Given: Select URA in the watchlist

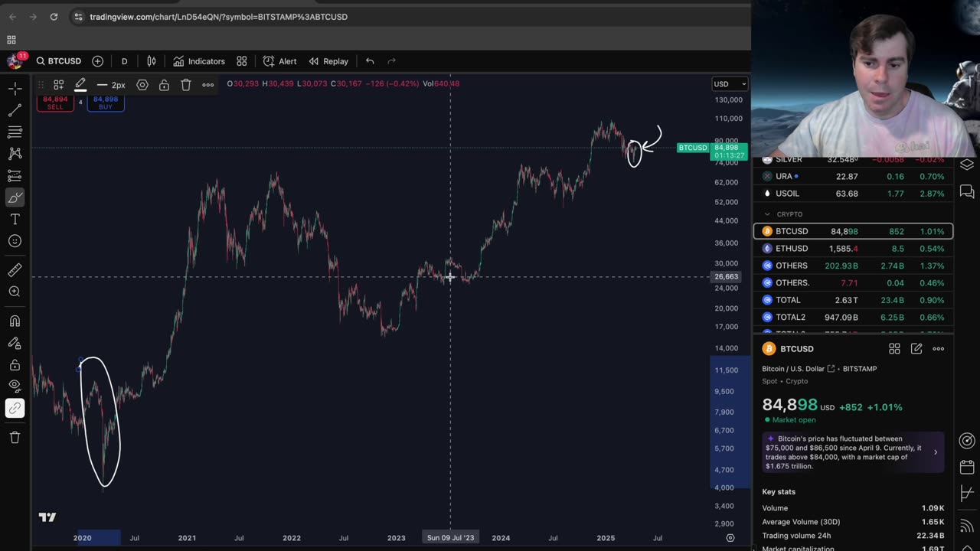Looking at the screenshot, I should coord(853,176).
